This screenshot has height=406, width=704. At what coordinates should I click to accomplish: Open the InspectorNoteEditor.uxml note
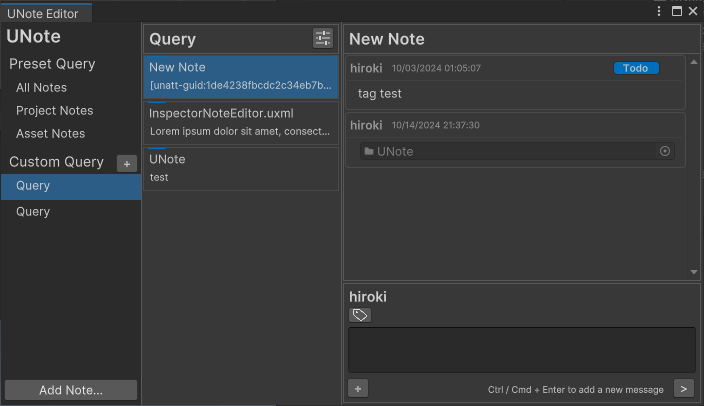click(x=241, y=123)
